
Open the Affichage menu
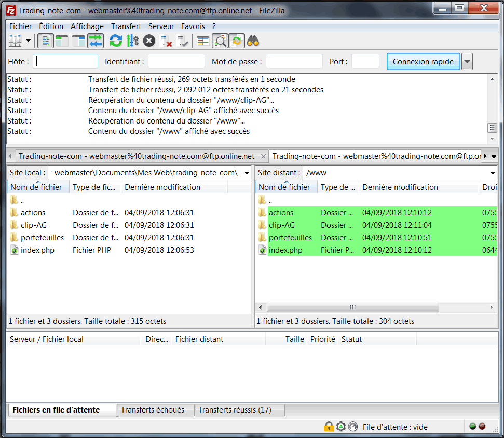[87, 26]
